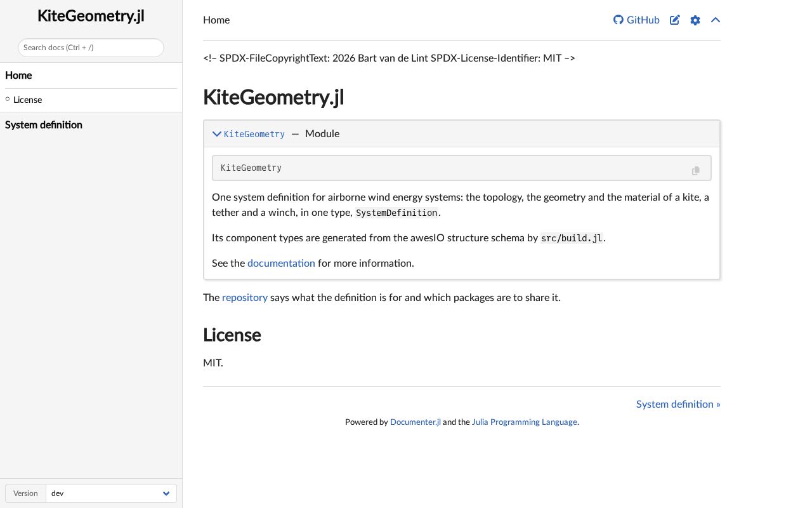Select Home in the sidebar

18,75
